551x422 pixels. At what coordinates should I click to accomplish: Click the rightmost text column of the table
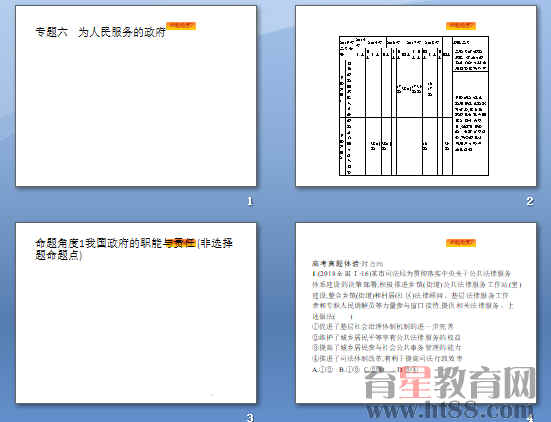point(470,106)
